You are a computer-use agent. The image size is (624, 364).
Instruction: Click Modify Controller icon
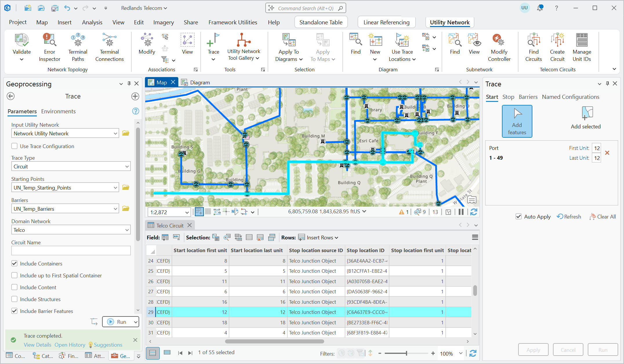pyautogui.click(x=499, y=40)
